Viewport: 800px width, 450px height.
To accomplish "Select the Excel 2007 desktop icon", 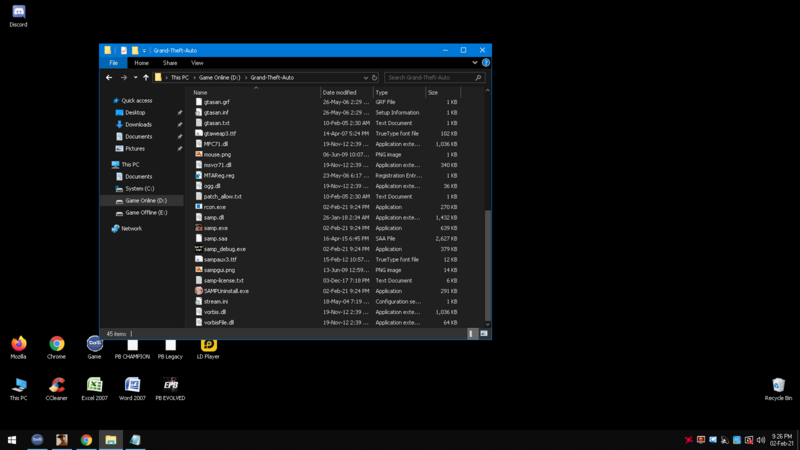I will [x=94, y=389].
